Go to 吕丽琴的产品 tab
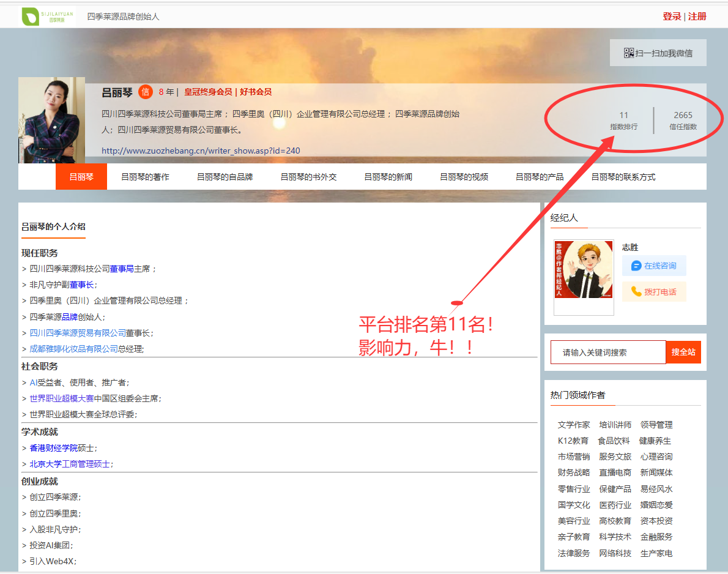The width and height of the screenshot is (728, 574). click(x=540, y=177)
